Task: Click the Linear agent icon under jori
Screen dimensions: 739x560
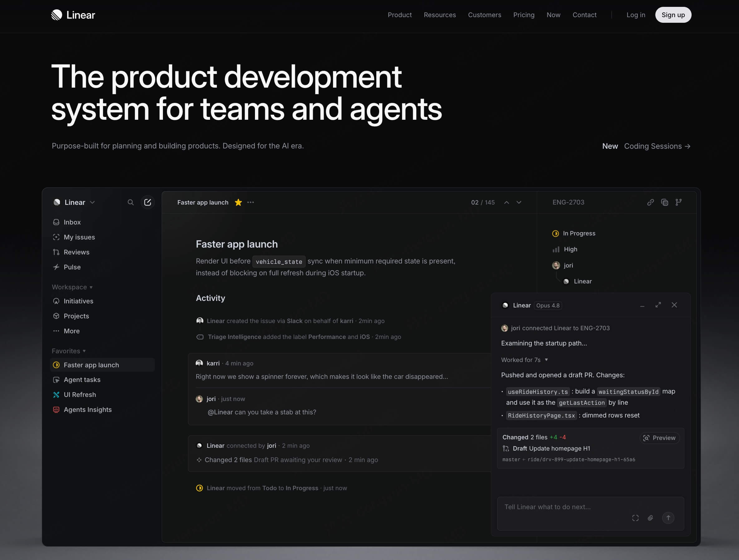Action: pos(566,281)
